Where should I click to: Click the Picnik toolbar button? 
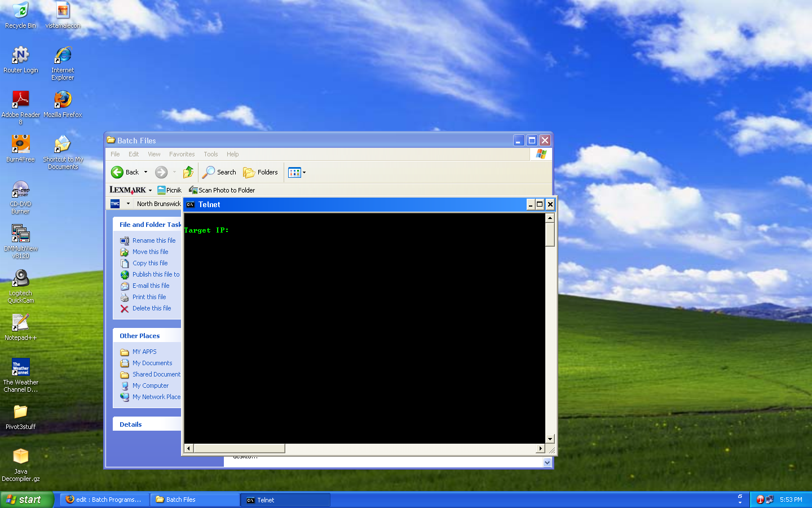(x=169, y=190)
